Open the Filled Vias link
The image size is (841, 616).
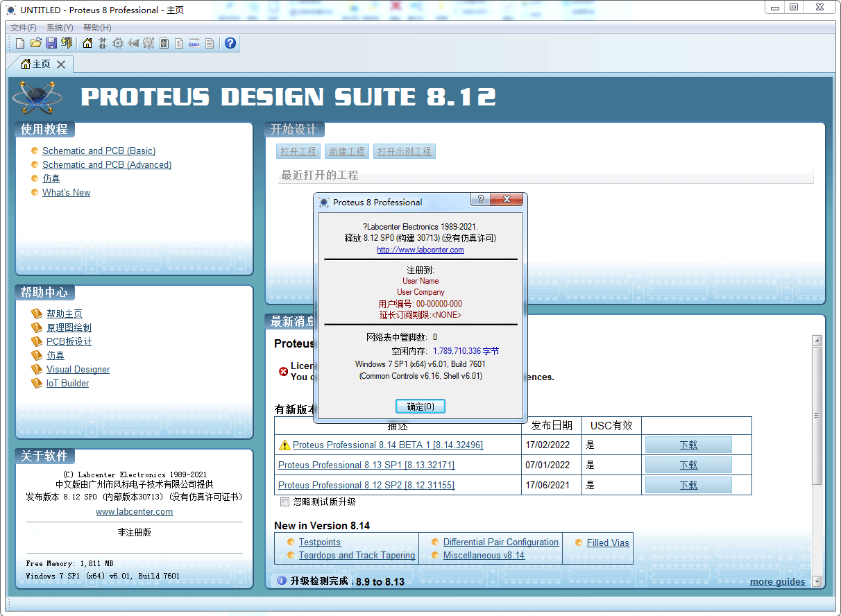click(608, 542)
